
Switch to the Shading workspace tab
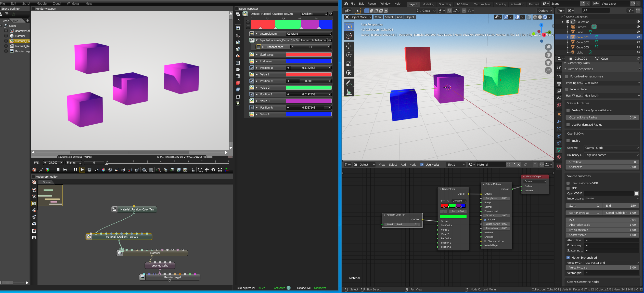click(500, 4)
